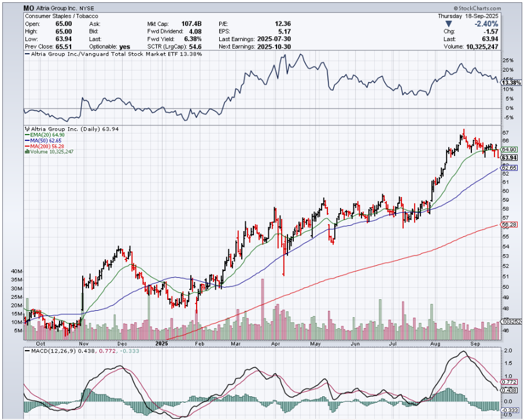524x420 pixels.
Task: Click the Consumer Staples / Tobacco sector label
Action: coord(61,16)
